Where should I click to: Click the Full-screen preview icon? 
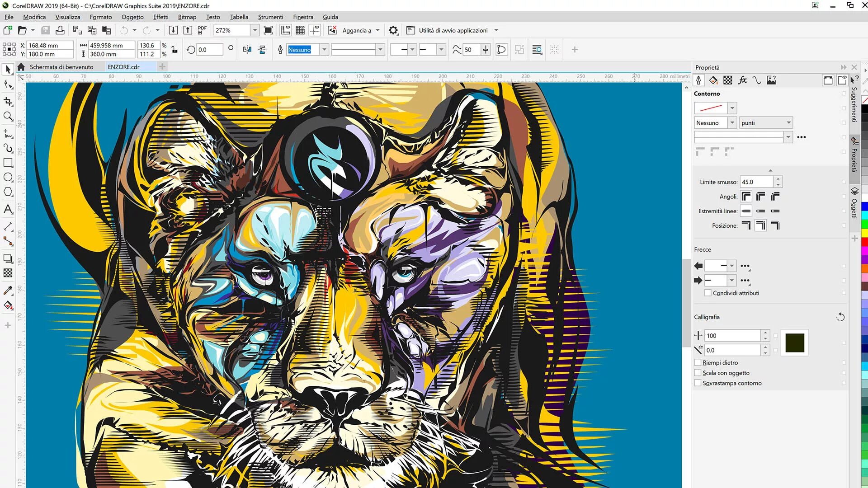point(268,30)
